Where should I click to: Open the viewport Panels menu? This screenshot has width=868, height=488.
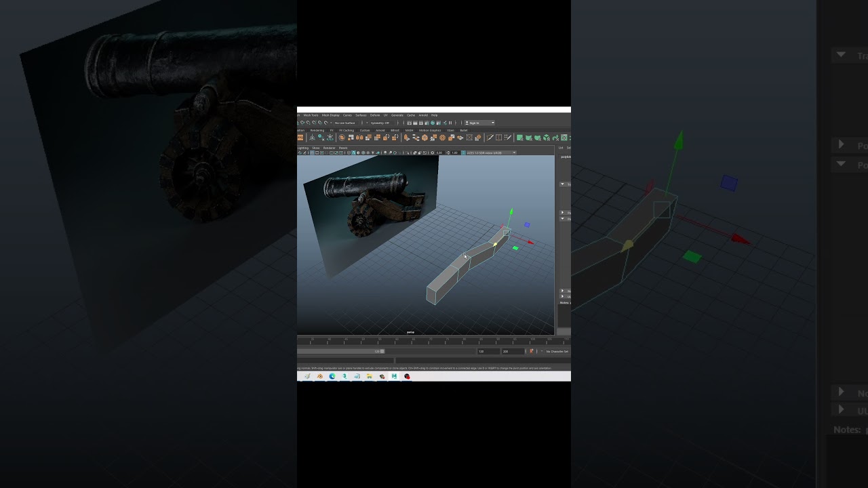coord(343,148)
